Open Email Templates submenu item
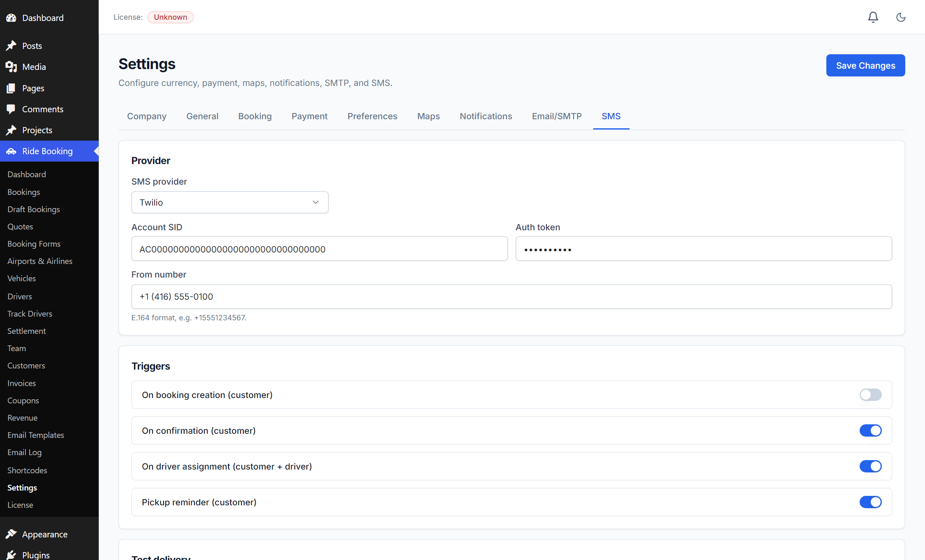Screen dimensions: 925x560 point(36,435)
